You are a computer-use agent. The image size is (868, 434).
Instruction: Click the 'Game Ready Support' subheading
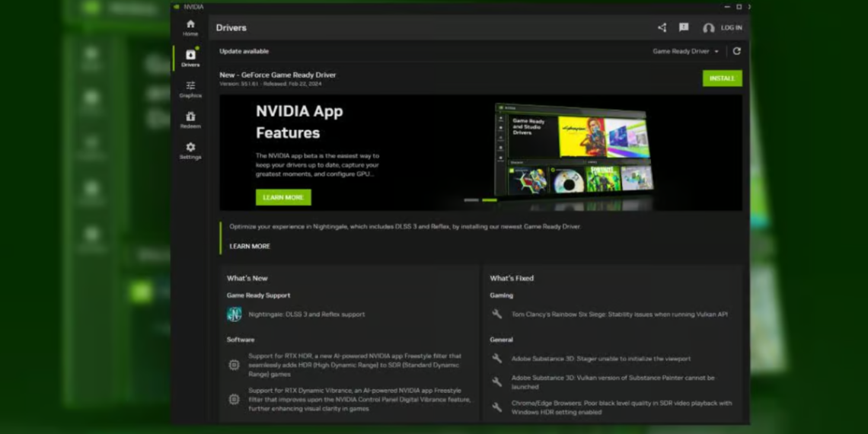pyautogui.click(x=259, y=295)
